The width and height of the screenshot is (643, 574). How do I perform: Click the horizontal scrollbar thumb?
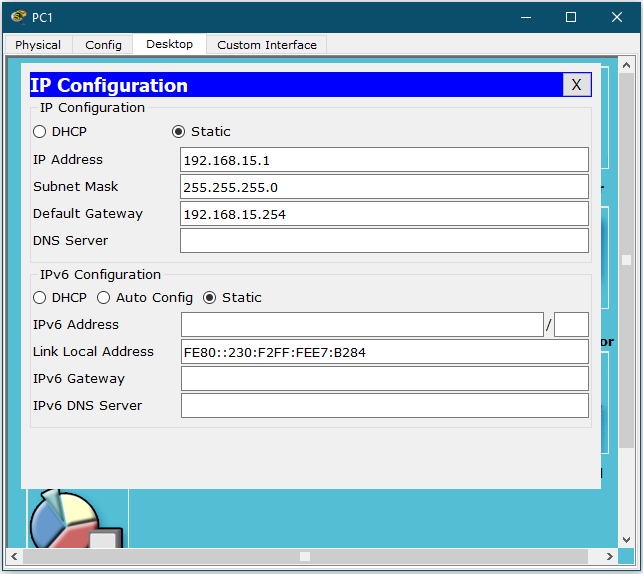point(305,556)
